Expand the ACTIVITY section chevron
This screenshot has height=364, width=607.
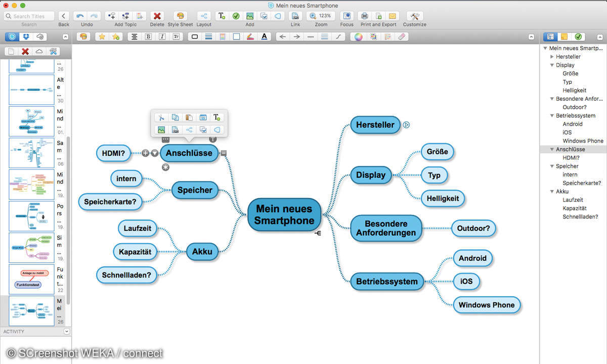click(67, 332)
